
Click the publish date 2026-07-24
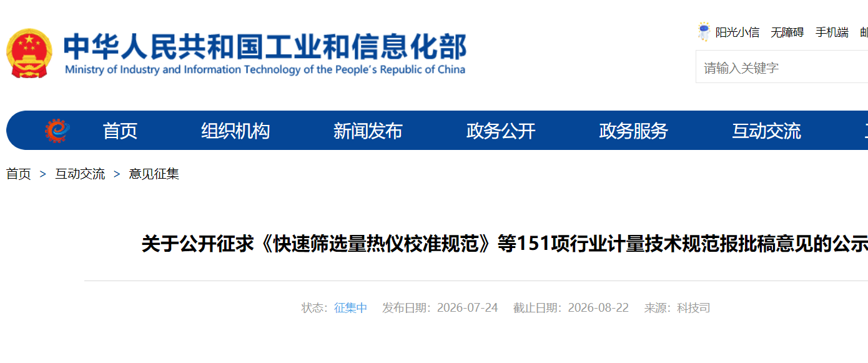467,308
